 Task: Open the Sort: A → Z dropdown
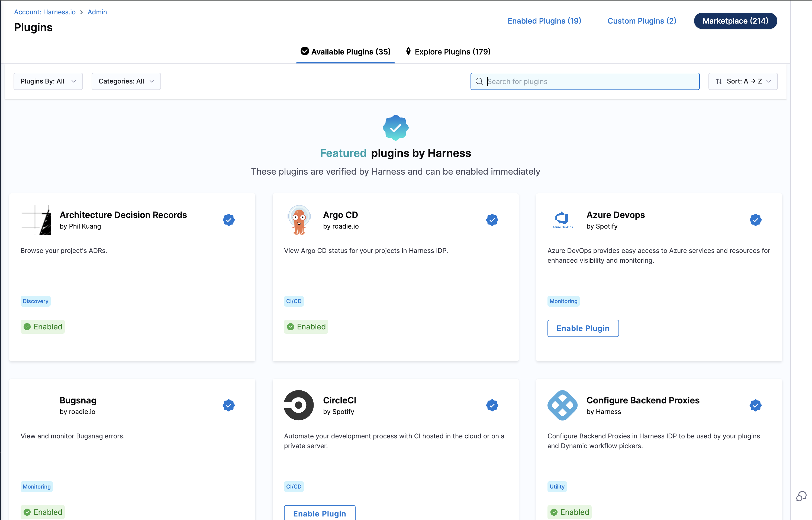743,81
